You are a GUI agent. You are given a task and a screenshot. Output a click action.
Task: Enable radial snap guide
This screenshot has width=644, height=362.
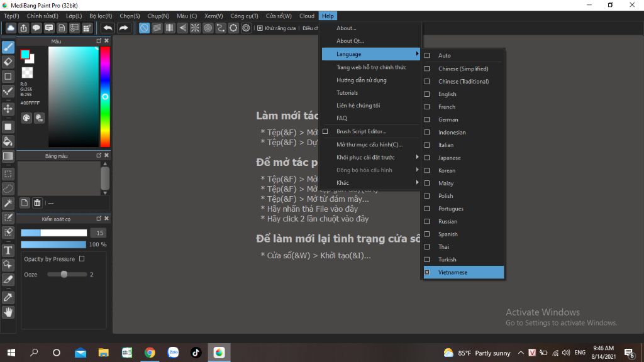[x=195, y=28]
